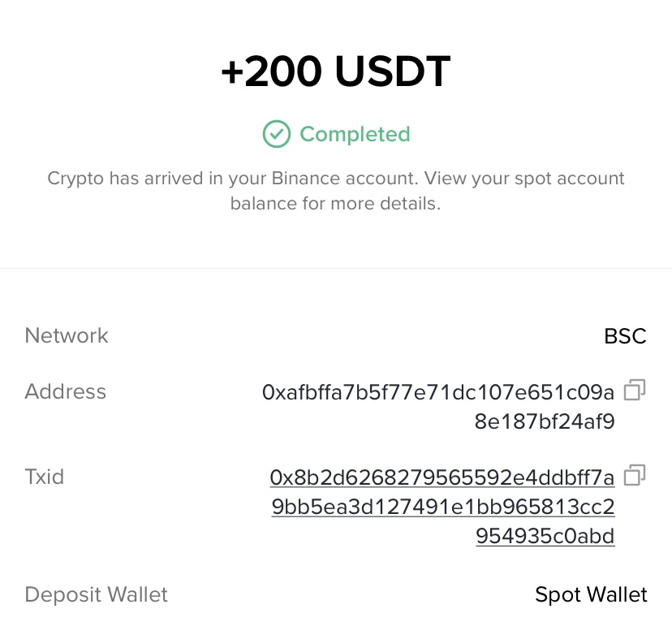
Task: Click the Network label
Action: click(67, 336)
